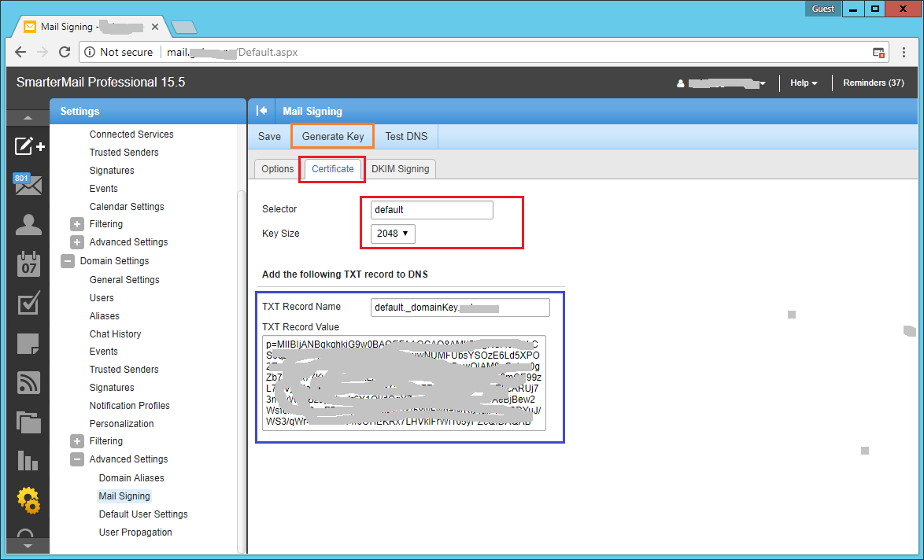Click the Generate Key button
This screenshot has height=560, width=924.
332,137
